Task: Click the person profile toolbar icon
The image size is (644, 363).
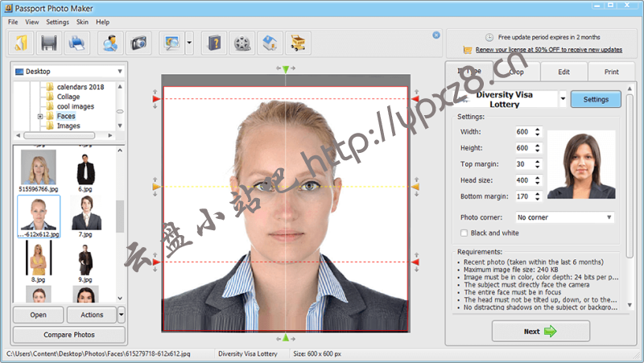Action: [110, 43]
